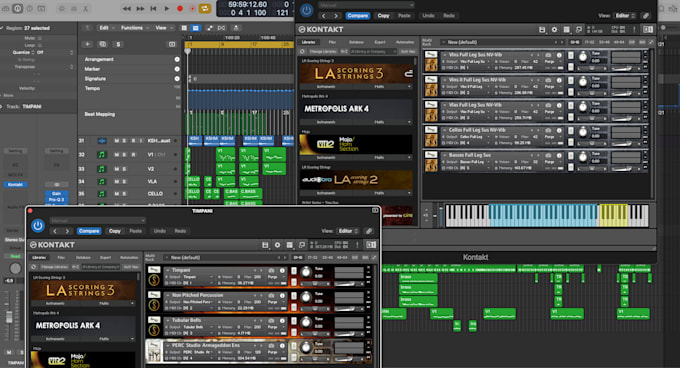Click save disk icon in upper Kontakt toolbar

[x=542, y=29]
